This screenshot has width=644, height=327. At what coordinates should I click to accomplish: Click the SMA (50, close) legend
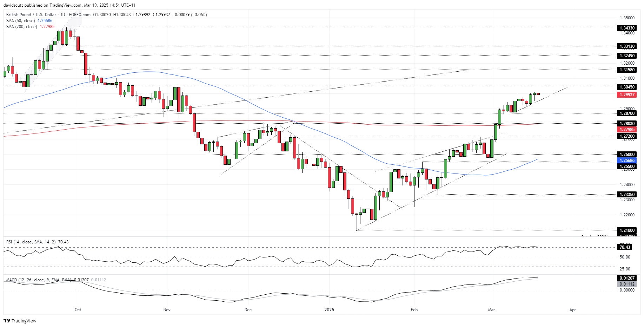click(x=20, y=21)
